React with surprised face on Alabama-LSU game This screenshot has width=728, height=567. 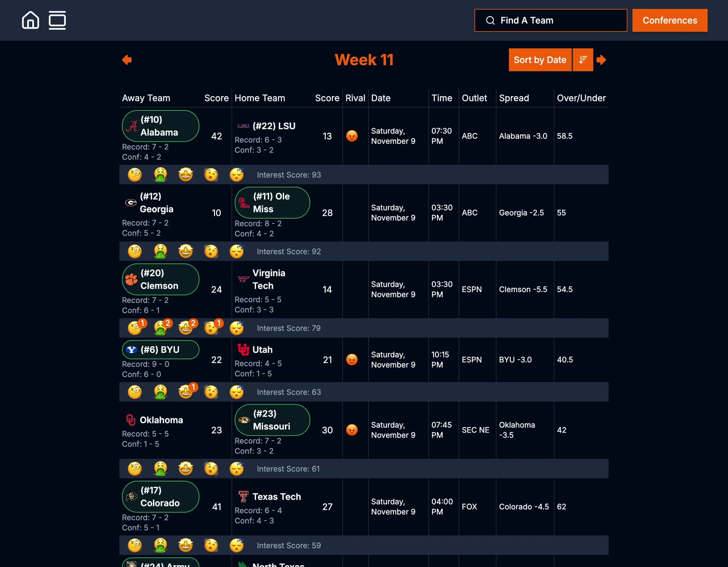pos(211,175)
